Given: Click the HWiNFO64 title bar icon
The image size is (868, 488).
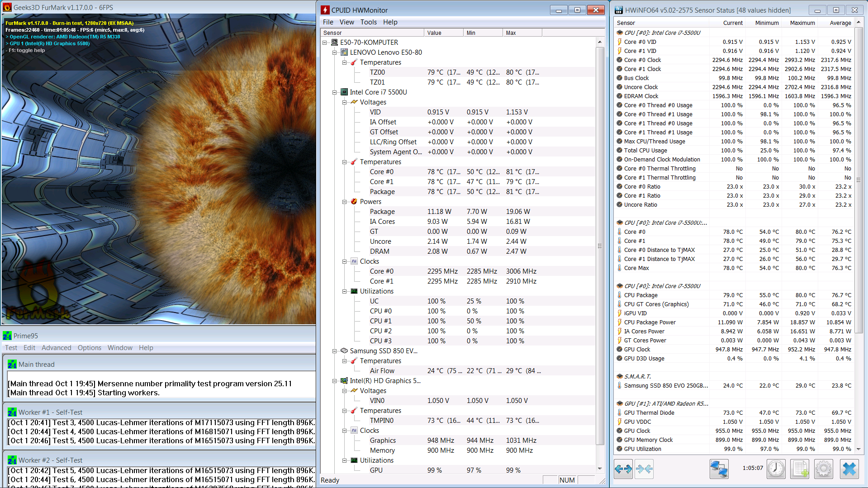Looking at the screenshot, I should pyautogui.click(x=618, y=10).
